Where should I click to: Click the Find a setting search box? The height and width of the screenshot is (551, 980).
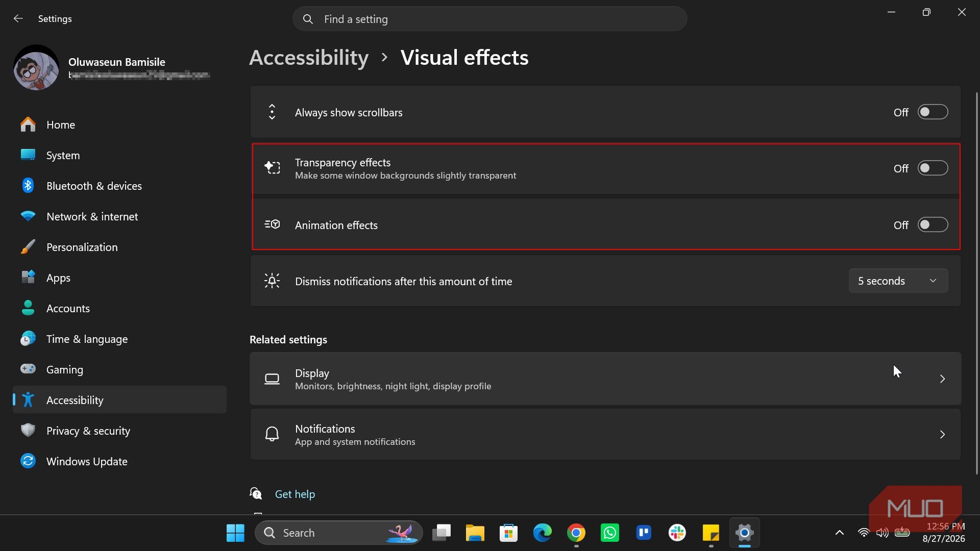[x=489, y=19]
